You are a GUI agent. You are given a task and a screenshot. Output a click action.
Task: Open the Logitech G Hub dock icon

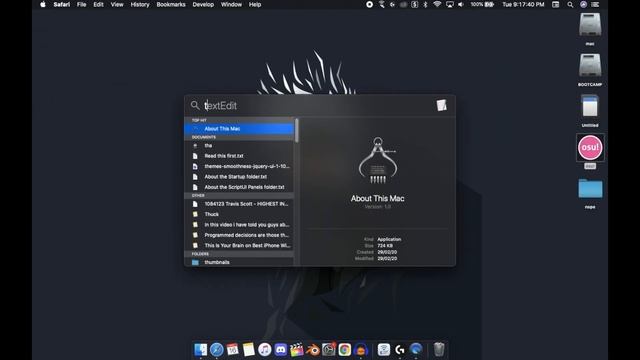point(400,350)
